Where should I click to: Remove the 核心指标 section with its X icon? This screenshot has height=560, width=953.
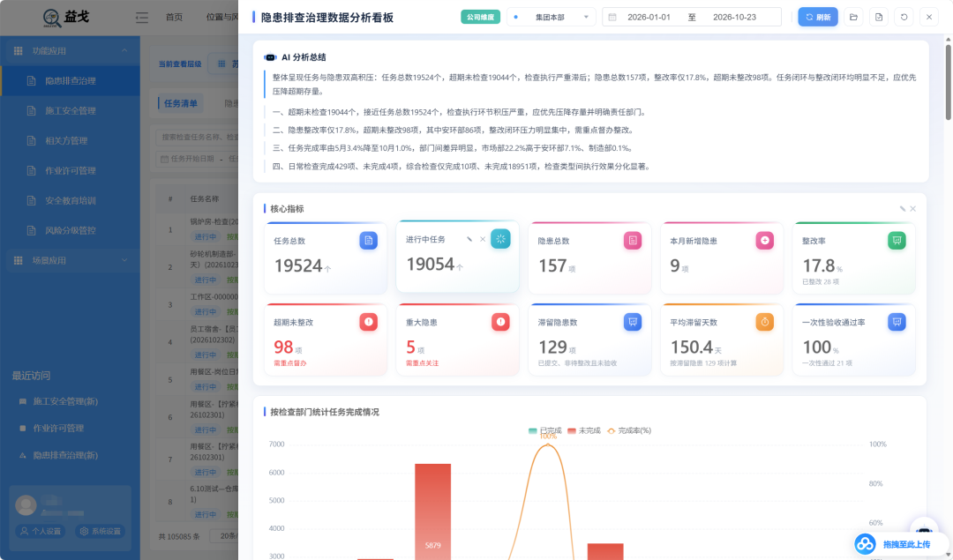tap(913, 208)
